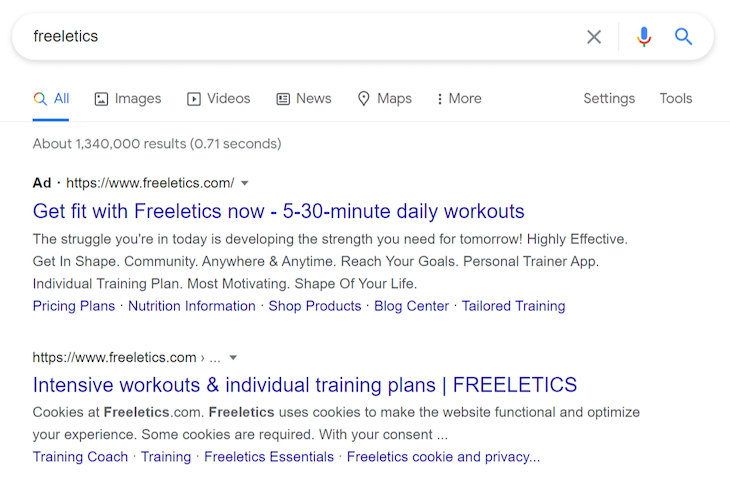The width and height of the screenshot is (730, 497).
Task: Open the Tools options
Action: click(676, 99)
